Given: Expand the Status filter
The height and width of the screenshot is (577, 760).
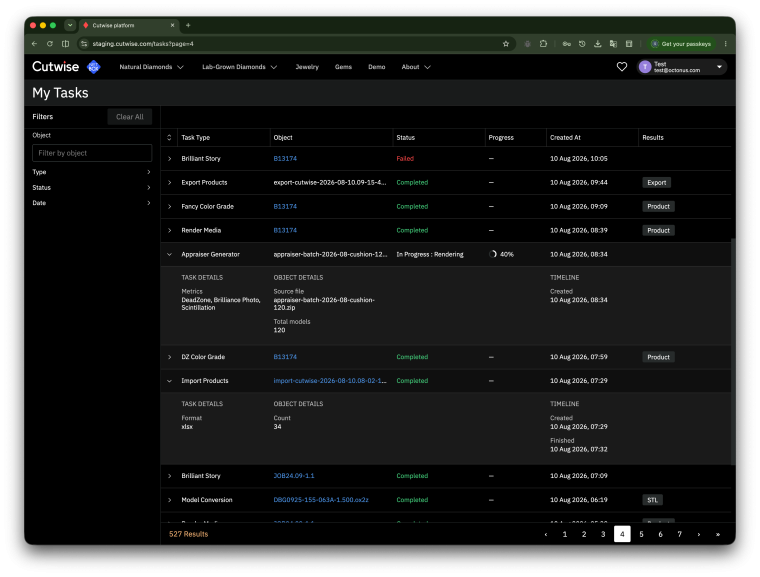Looking at the screenshot, I should click(x=92, y=188).
